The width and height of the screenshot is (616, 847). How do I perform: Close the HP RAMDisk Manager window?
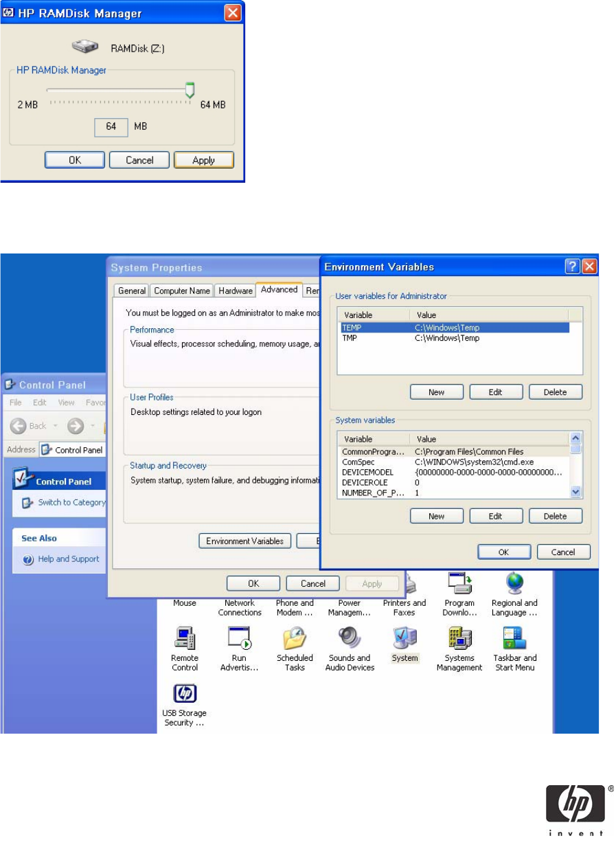click(x=233, y=12)
